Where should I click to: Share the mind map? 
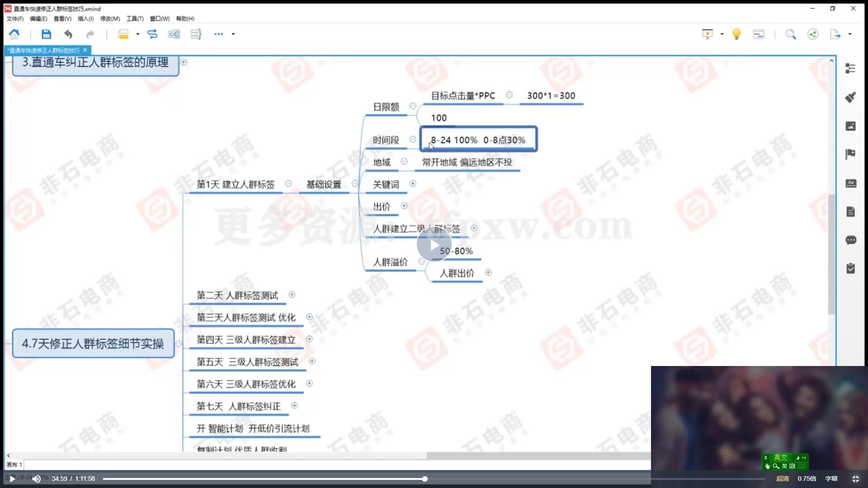813,34
